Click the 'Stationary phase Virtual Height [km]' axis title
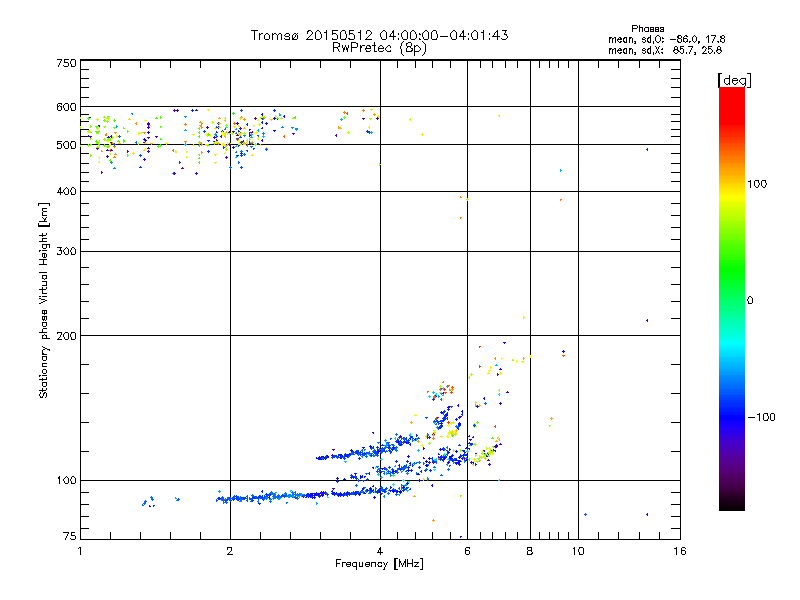This screenshot has width=800, height=600. tap(44, 300)
